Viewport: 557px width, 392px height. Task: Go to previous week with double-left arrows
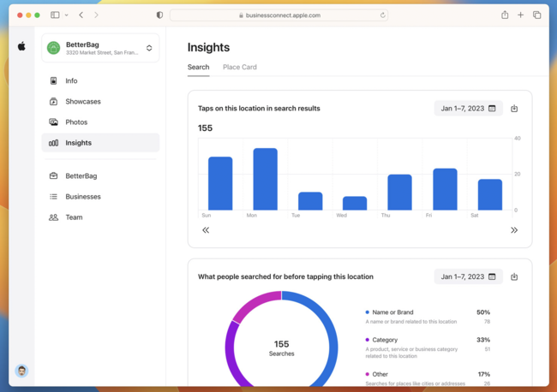(206, 230)
